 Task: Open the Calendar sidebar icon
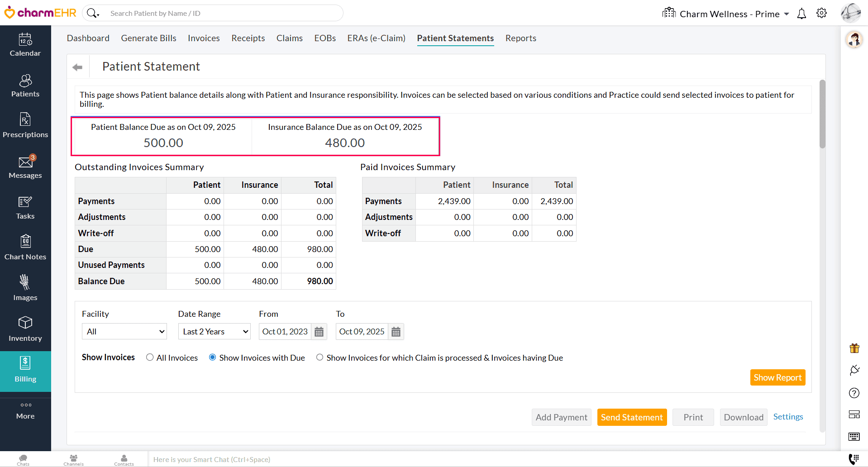tap(25, 45)
